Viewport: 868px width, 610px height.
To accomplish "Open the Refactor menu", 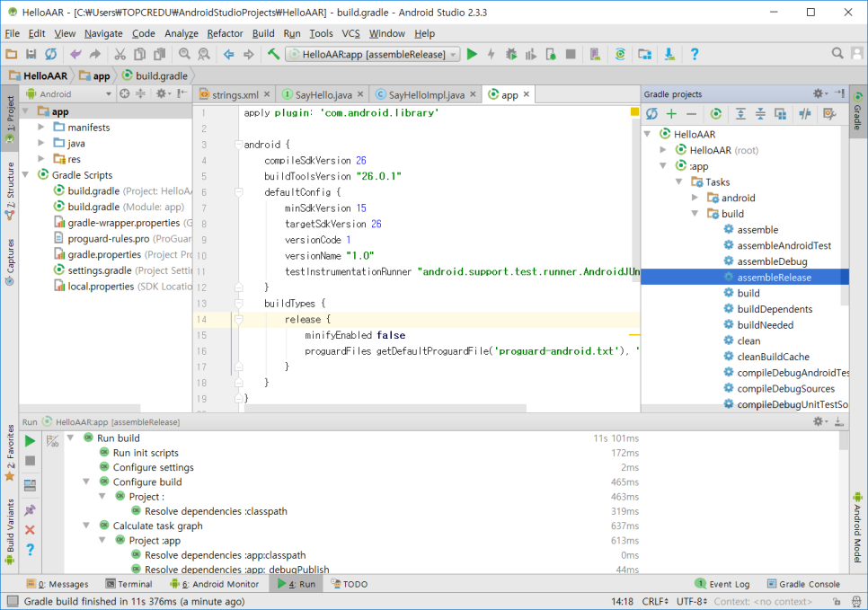I will coord(225,33).
